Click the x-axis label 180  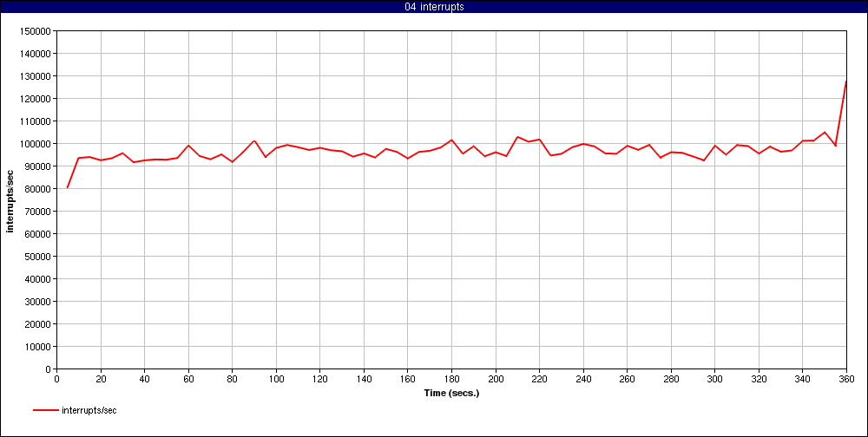point(451,379)
